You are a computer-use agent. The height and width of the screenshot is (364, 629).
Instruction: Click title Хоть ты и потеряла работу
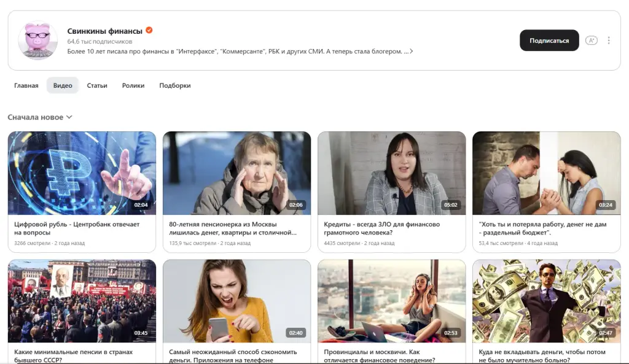tap(542, 228)
